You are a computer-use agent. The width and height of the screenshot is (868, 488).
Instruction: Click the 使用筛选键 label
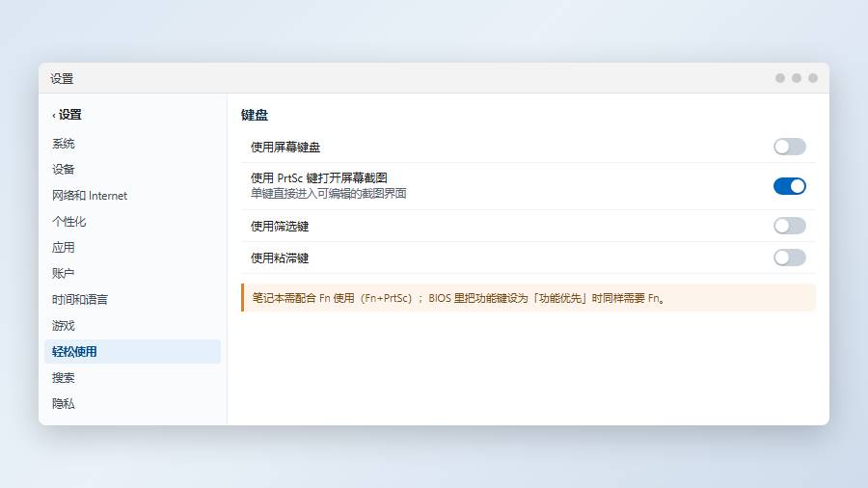pos(280,227)
